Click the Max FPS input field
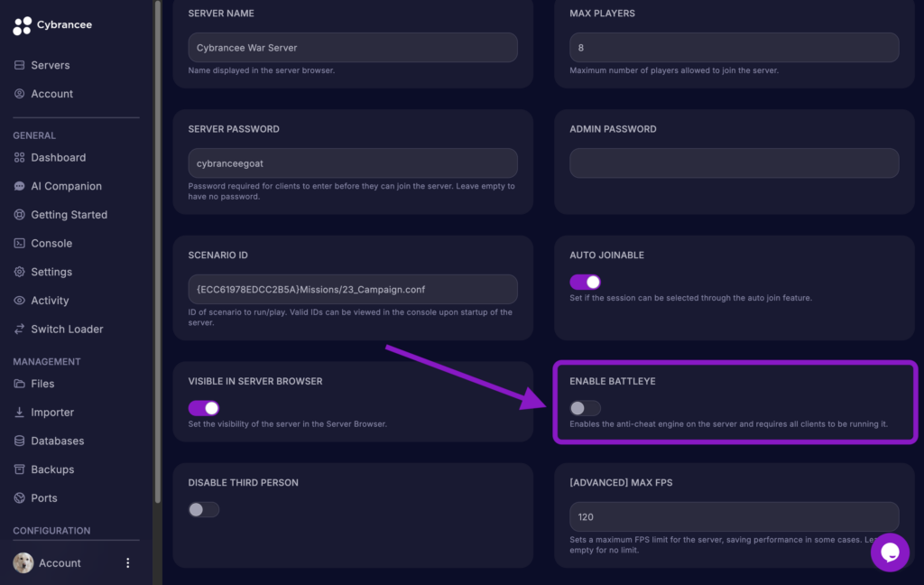Viewport: 924px width, 585px height. click(735, 517)
